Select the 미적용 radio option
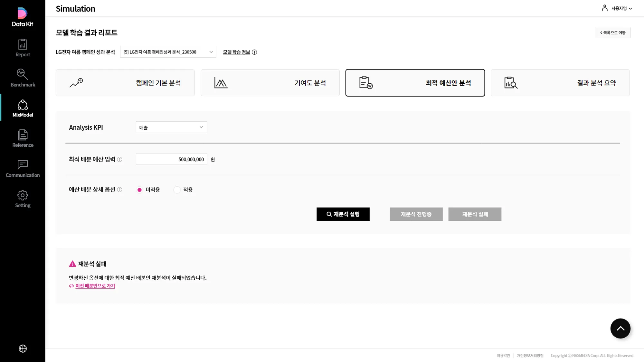The height and width of the screenshot is (362, 644). pos(139,190)
